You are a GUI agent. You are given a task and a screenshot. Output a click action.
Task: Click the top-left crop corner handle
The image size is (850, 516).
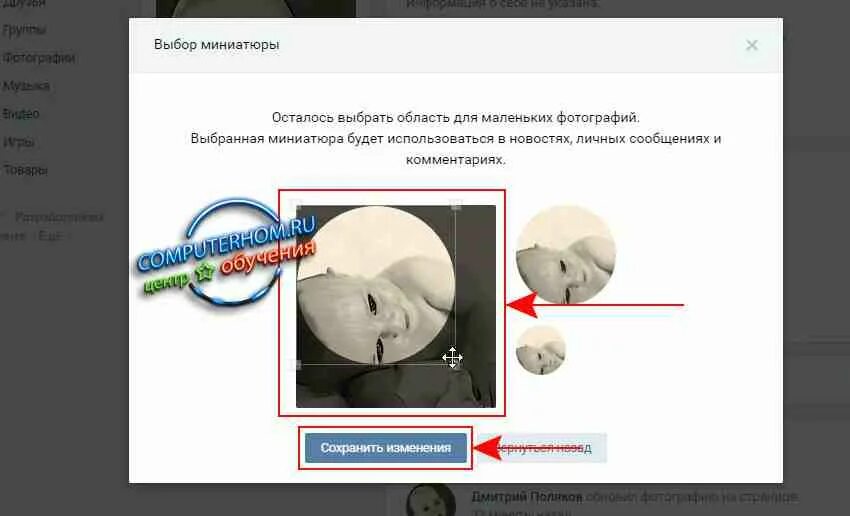coord(296,205)
